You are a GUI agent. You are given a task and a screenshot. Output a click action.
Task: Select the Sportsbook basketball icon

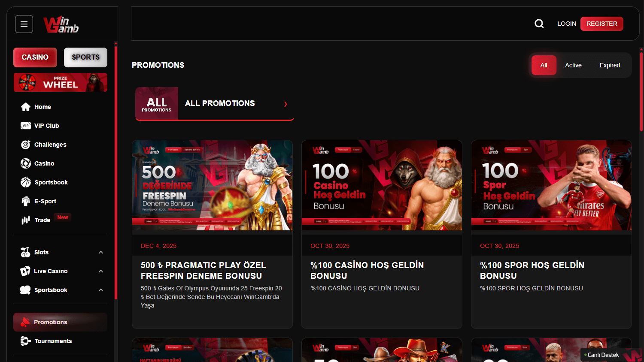(26, 182)
